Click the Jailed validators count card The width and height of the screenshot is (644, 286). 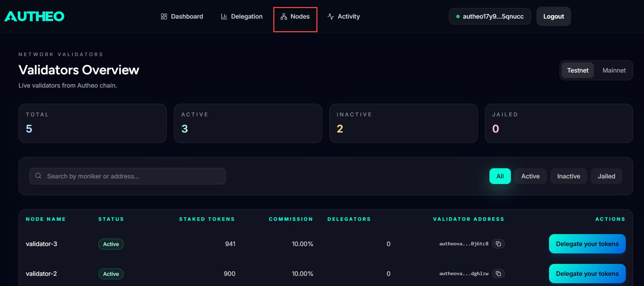(559, 123)
